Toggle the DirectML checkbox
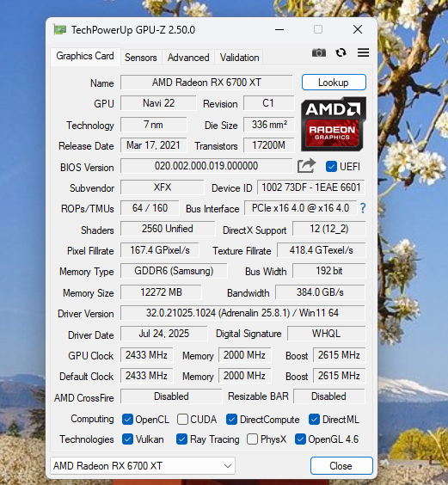The width and height of the screenshot is (448, 485). pyautogui.click(x=314, y=420)
